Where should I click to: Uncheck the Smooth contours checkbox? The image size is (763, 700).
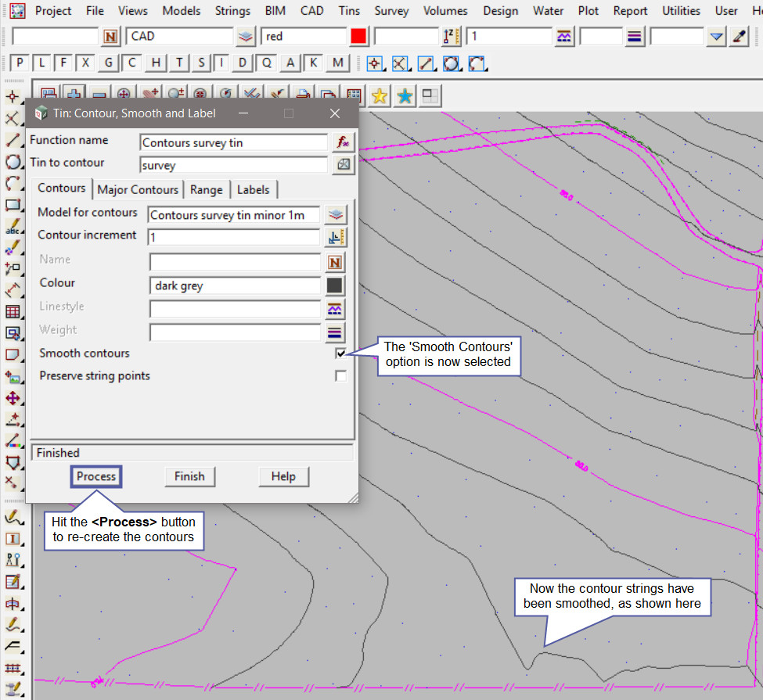[x=340, y=354]
